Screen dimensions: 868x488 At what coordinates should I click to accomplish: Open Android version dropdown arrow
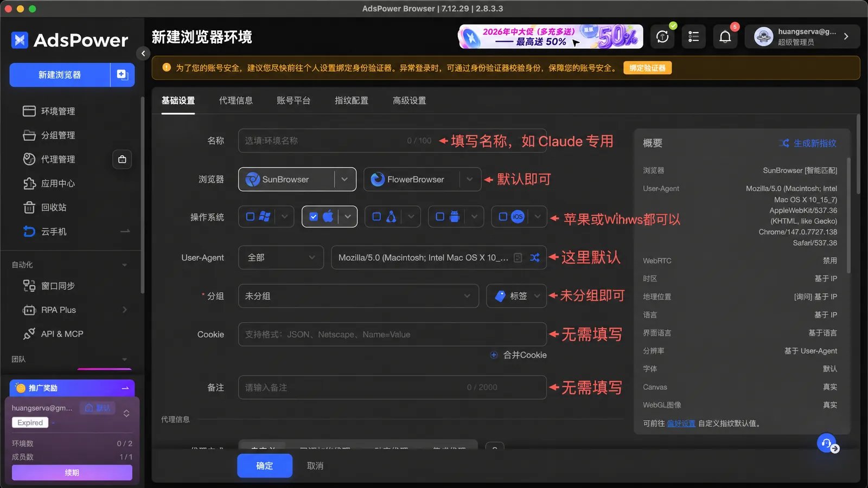click(474, 217)
